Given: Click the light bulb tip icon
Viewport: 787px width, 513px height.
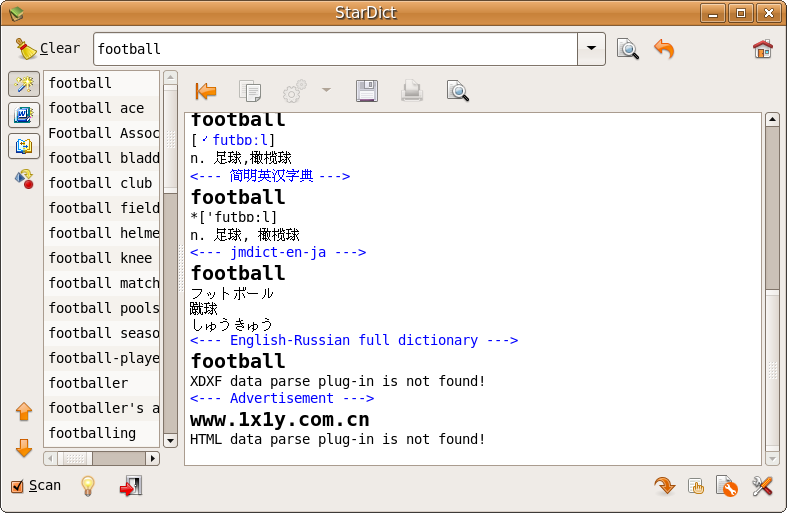Looking at the screenshot, I should (x=88, y=486).
